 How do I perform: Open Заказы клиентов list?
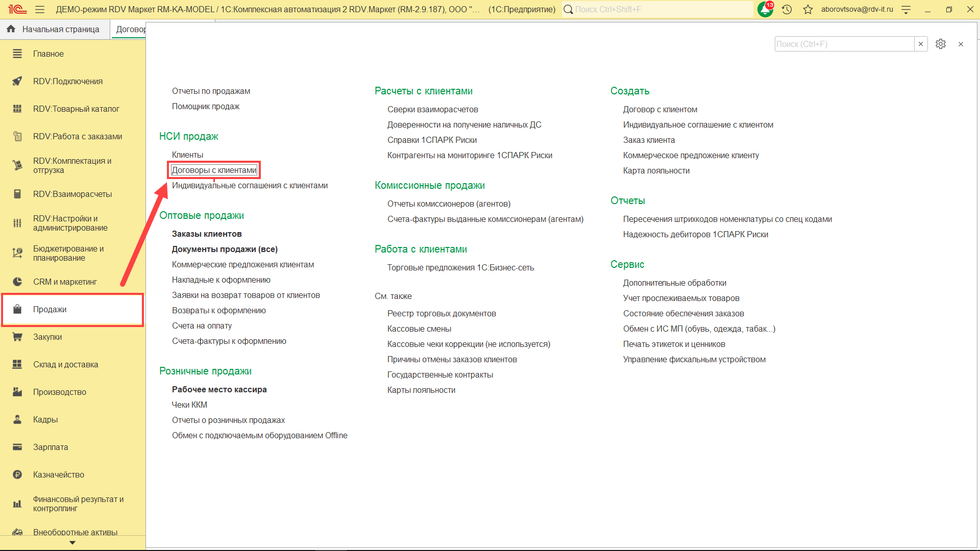206,234
